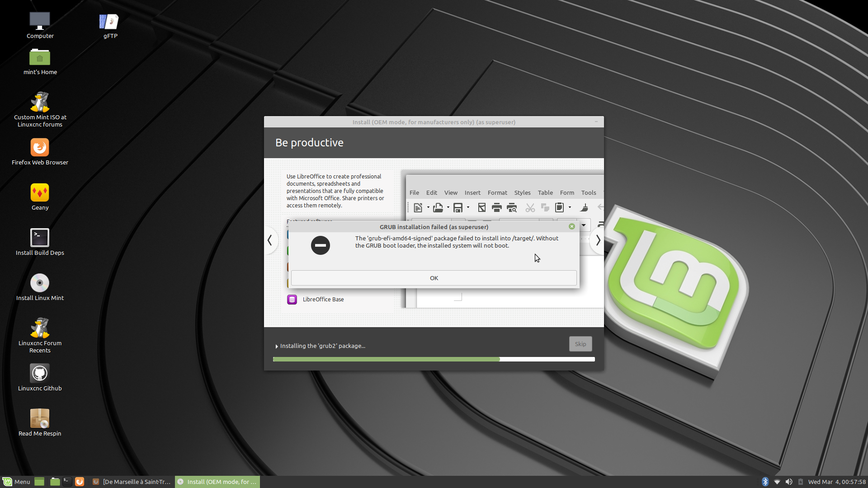868x488 pixels.
Task: Open the Bluetooth tray applet
Action: [x=765, y=482]
